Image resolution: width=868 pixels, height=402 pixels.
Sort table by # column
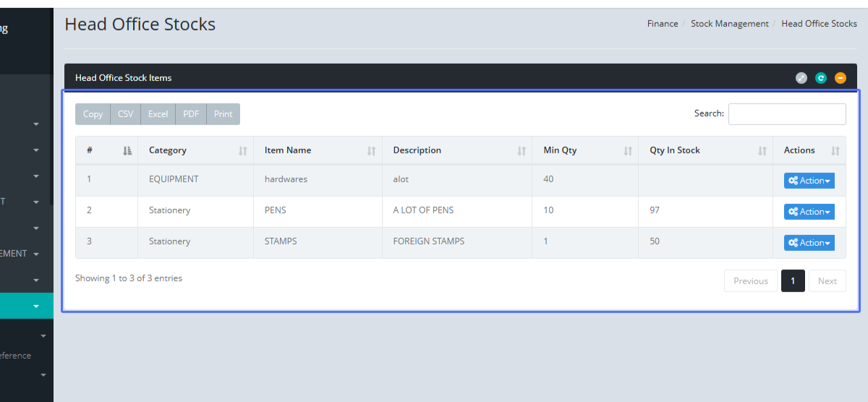coord(106,150)
